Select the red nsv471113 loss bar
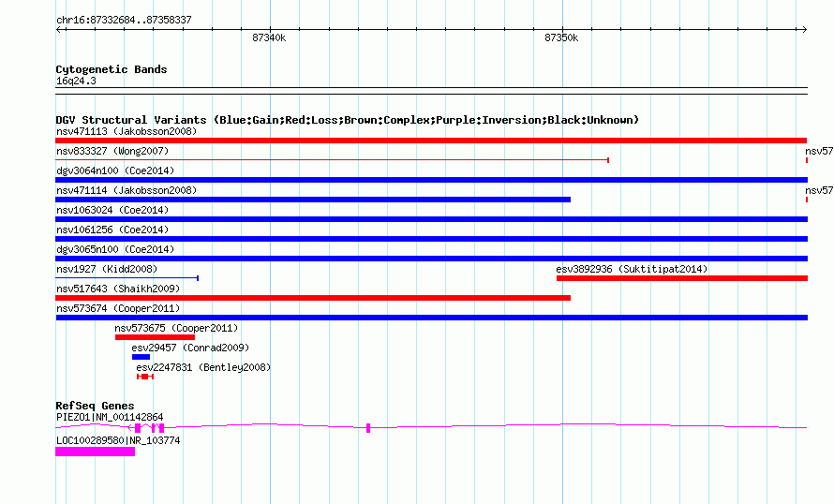834x504 pixels. (431, 141)
